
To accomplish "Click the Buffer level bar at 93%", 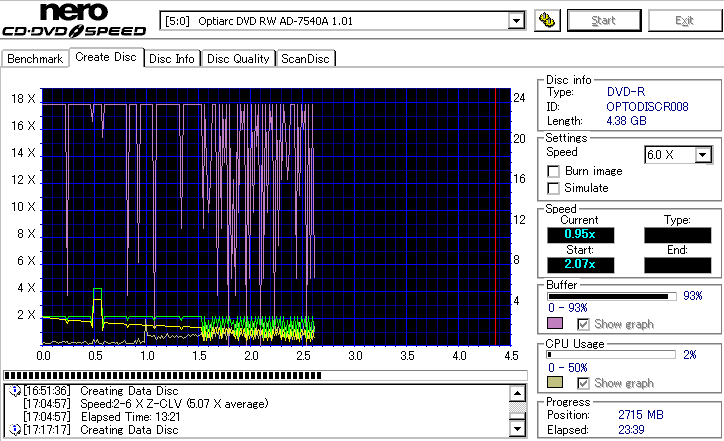I will (612, 296).
